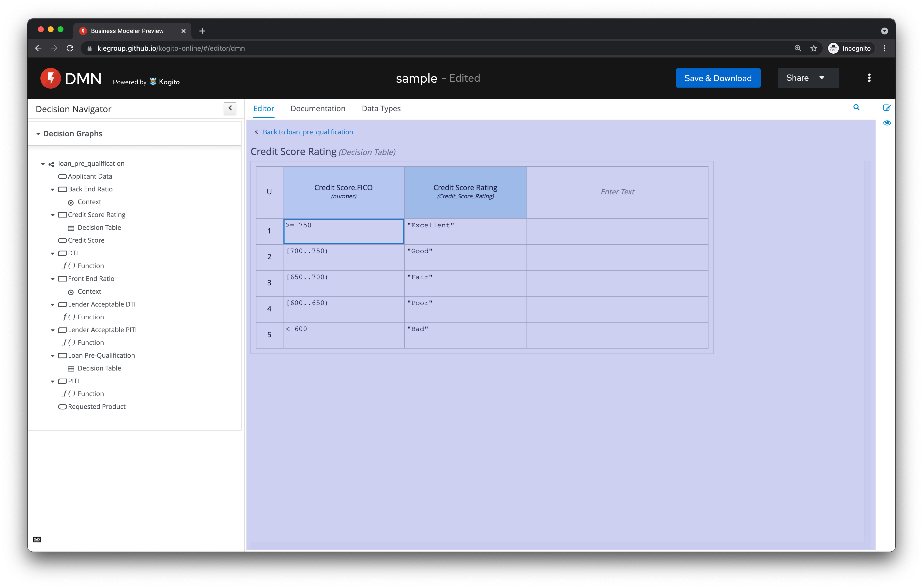The width and height of the screenshot is (923, 588).
Task: Click the Incognito profile icon
Action: click(833, 48)
